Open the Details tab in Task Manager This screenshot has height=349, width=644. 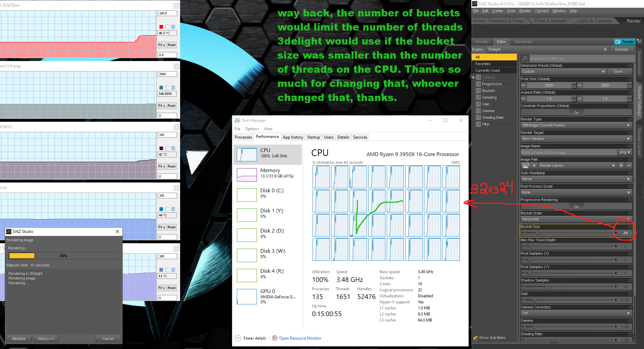(x=343, y=137)
